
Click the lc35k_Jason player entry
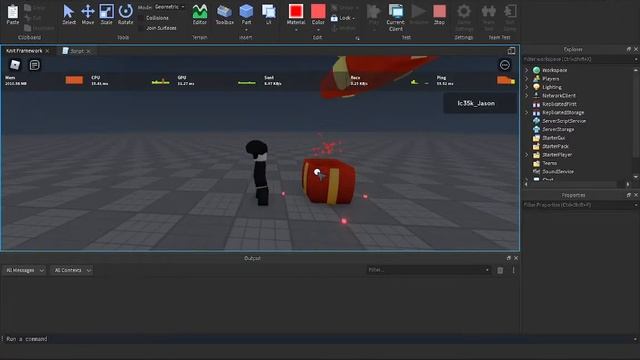[480, 103]
